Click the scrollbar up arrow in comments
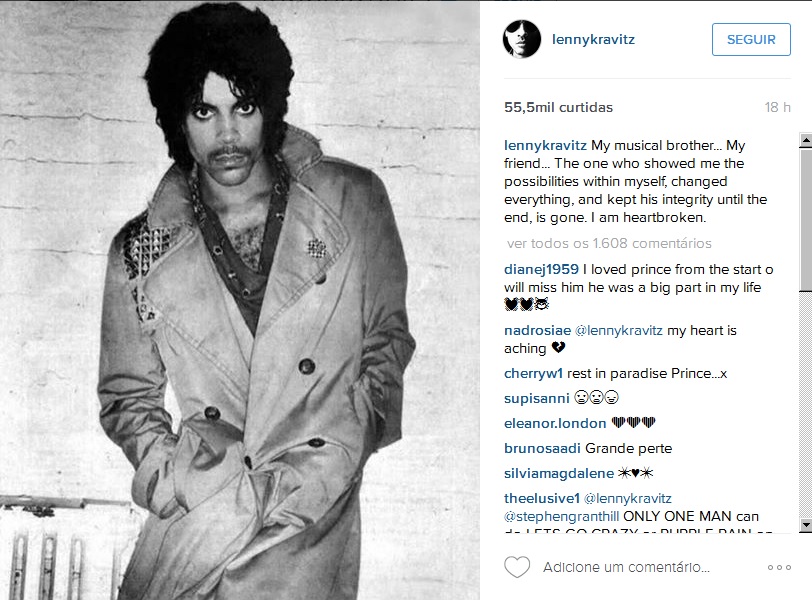The height and width of the screenshot is (600, 812). coord(806,139)
